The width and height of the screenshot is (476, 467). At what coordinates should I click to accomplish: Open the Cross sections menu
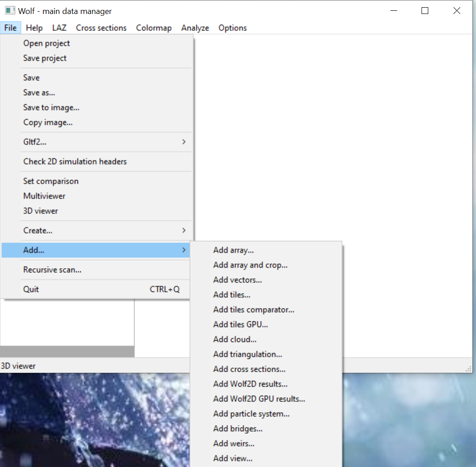click(101, 28)
